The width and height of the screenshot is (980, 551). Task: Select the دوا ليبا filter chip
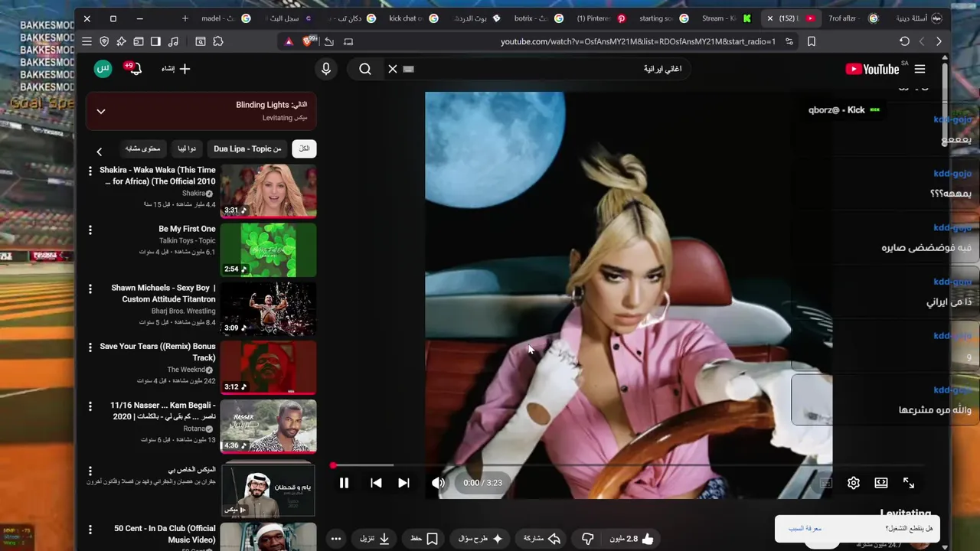point(187,148)
